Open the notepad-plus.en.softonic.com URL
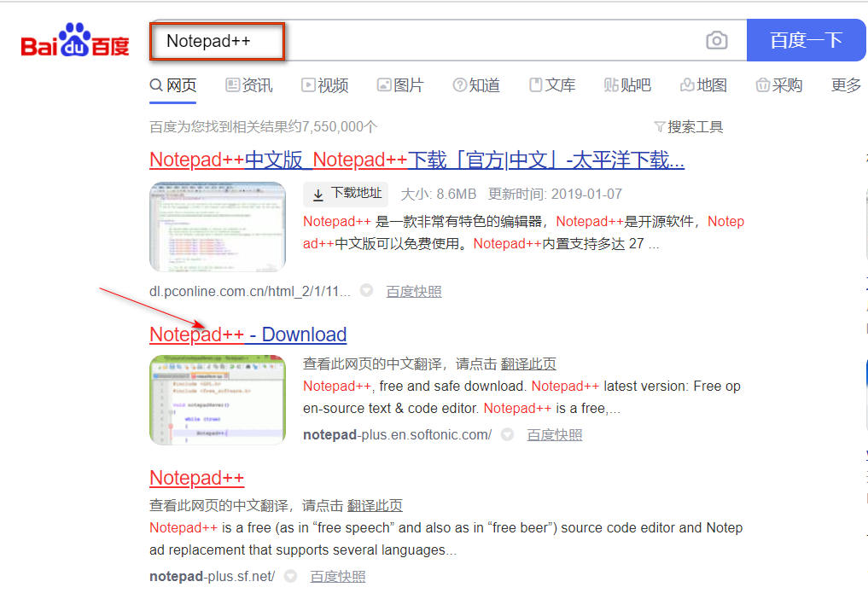 [x=397, y=434]
